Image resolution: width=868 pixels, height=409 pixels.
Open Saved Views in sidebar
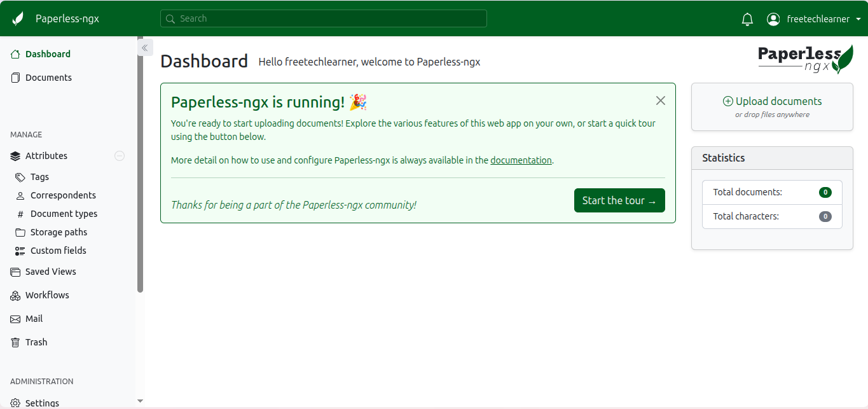[50, 272]
